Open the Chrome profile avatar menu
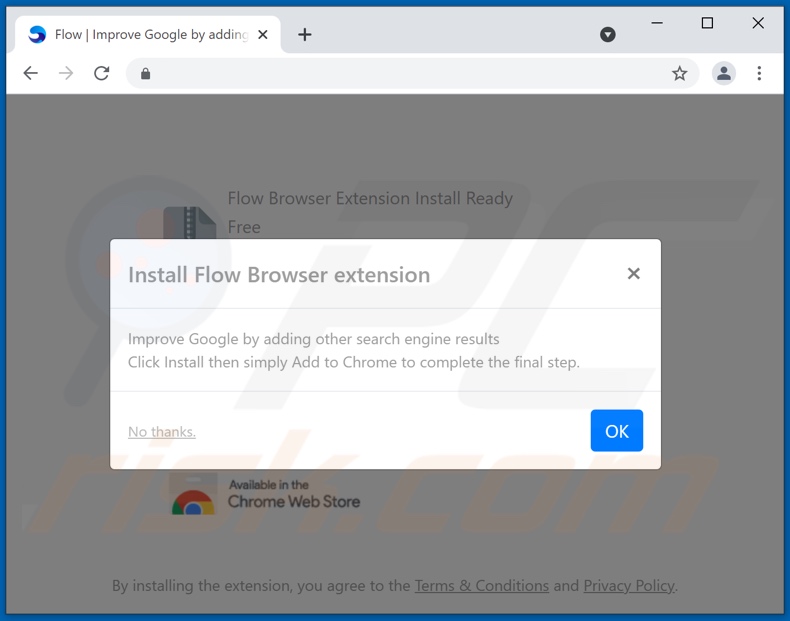Viewport: 790px width, 621px height. (x=723, y=74)
